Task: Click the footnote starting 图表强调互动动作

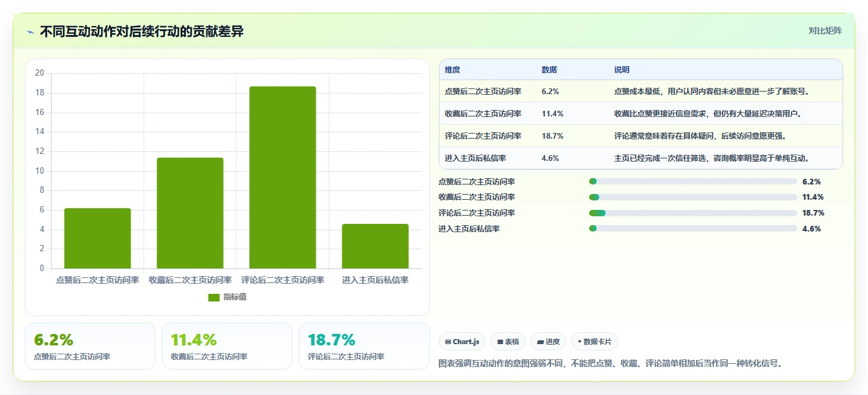Action: pos(610,364)
